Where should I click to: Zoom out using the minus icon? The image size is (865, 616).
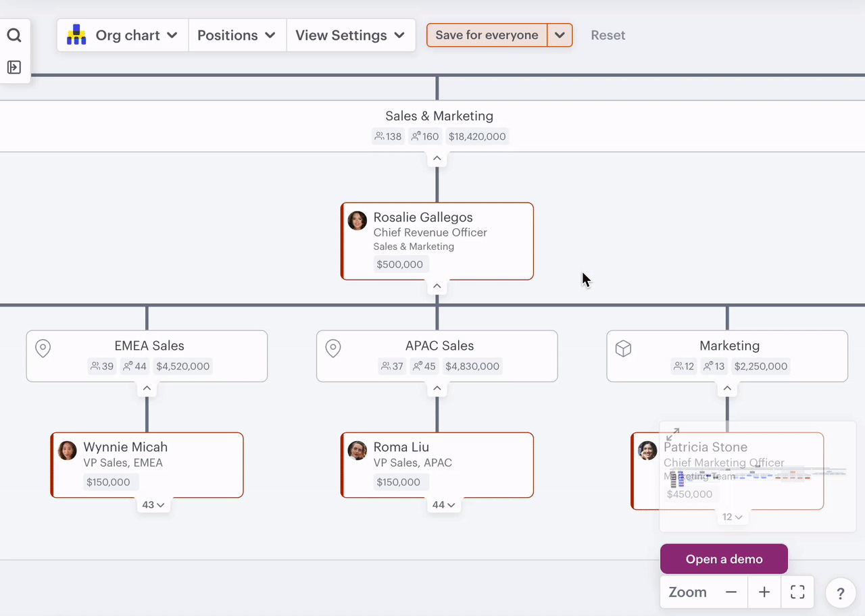point(731,592)
